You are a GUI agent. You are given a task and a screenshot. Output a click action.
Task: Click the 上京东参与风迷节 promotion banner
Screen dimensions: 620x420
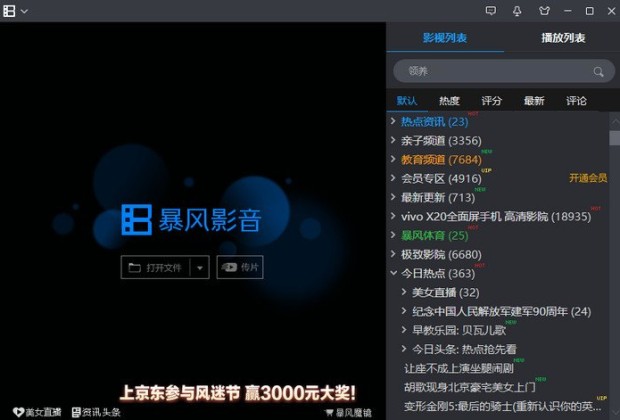coord(237,393)
